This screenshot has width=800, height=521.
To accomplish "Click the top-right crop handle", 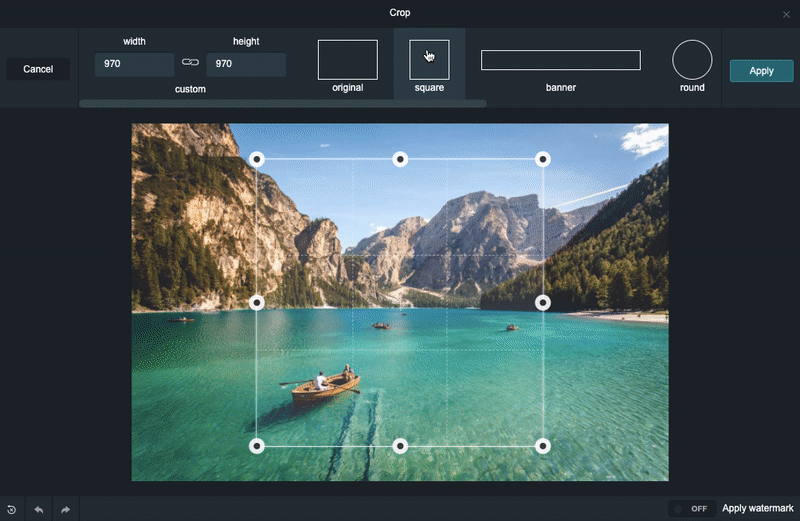I will click(x=543, y=159).
